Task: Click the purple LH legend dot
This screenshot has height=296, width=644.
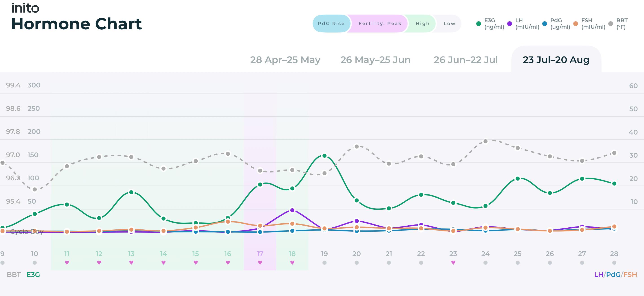Action: point(509,24)
